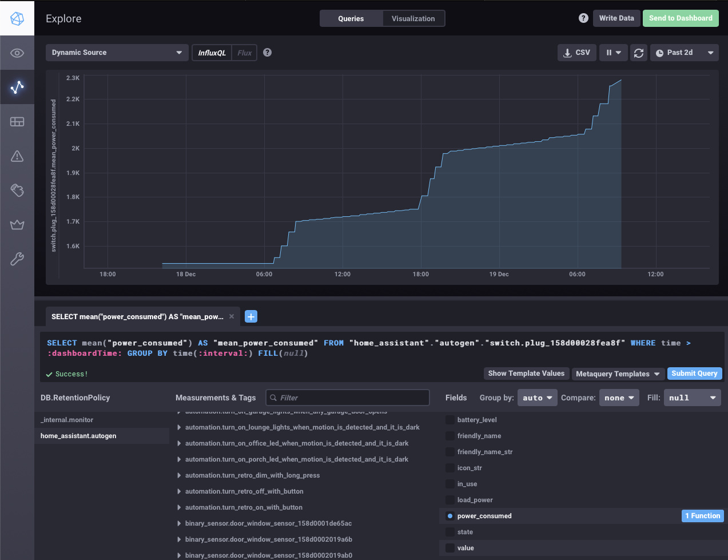Image resolution: width=728 pixels, height=560 pixels.
Task: Close the SELECT mean query tab
Action: coord(232,316)
